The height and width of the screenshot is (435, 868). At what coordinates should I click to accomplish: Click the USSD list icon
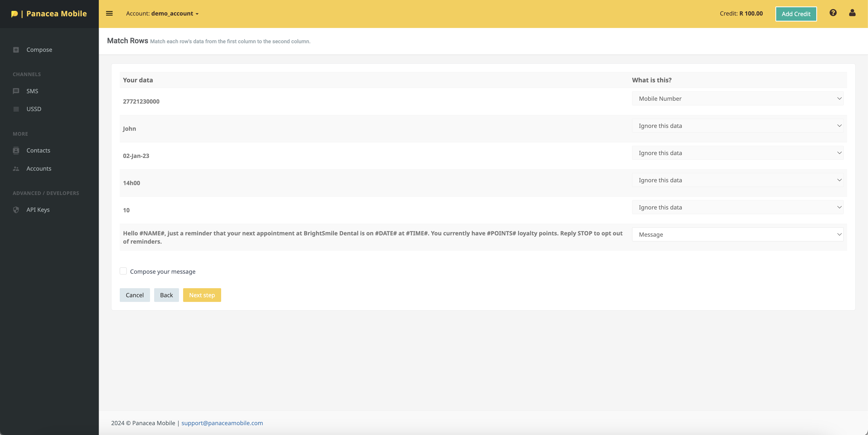click(16, 109)
